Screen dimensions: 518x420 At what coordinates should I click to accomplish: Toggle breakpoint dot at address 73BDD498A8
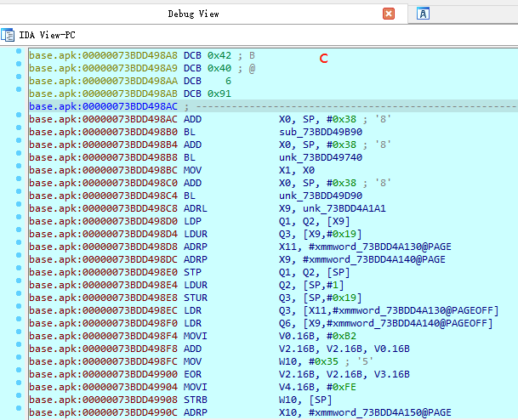pos(19,51)
